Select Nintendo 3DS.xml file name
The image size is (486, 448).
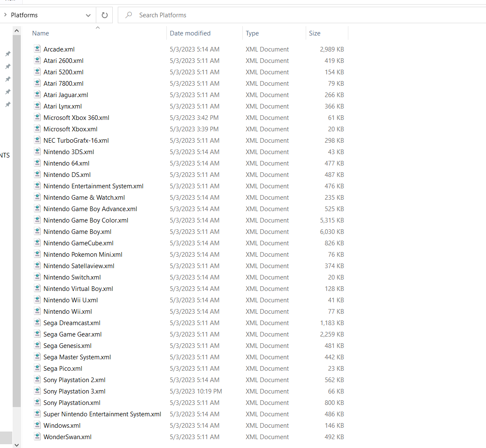(x=69, y=152)
